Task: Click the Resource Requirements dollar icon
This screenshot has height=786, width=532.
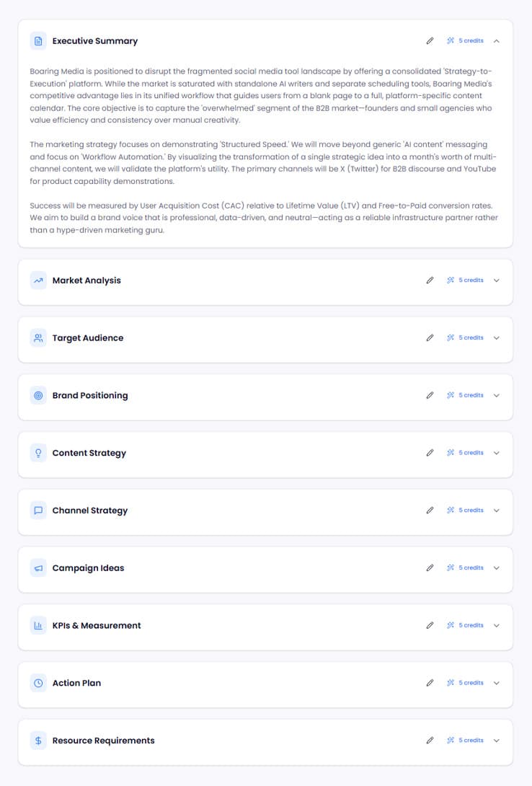Action: [37, 741]
